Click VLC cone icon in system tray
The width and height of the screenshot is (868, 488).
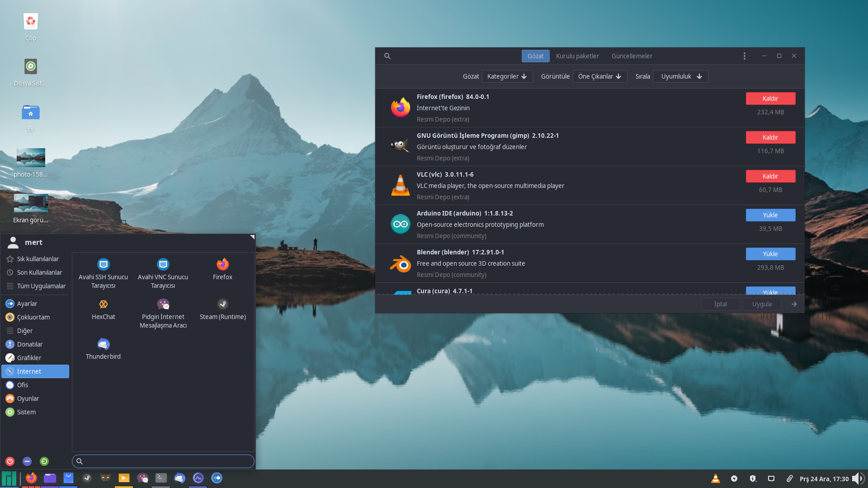(715, 479)
